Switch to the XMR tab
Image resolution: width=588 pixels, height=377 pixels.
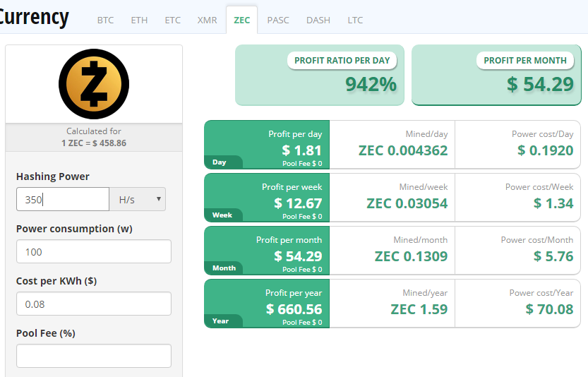[208, 20]
